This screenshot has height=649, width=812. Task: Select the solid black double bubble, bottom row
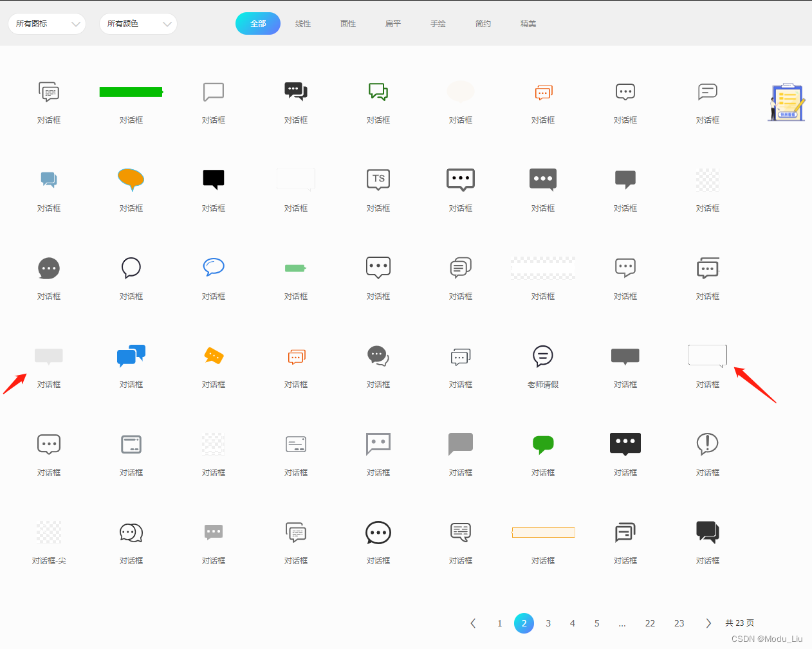(708, 532)
